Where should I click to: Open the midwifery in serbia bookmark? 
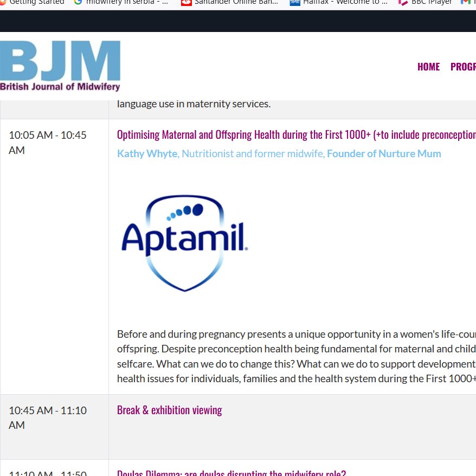pos(121,2)
